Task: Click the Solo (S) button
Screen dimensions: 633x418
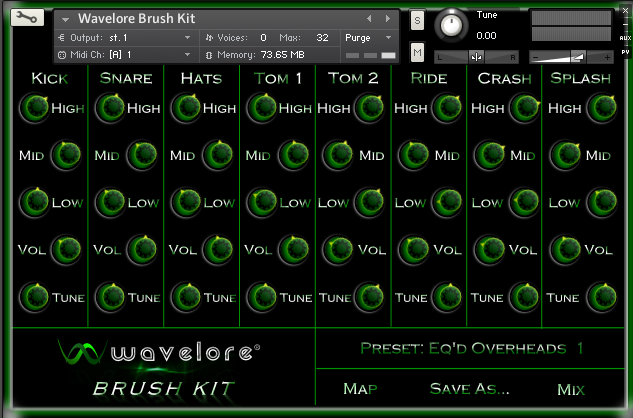Action: (417, 21)
